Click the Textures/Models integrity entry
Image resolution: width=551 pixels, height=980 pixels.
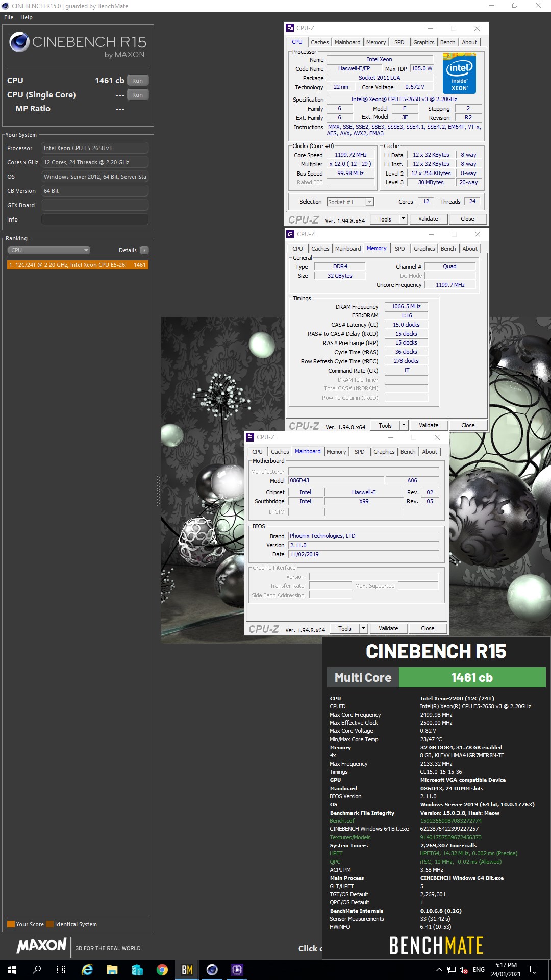pyautogui.click(x=350, y=837)
